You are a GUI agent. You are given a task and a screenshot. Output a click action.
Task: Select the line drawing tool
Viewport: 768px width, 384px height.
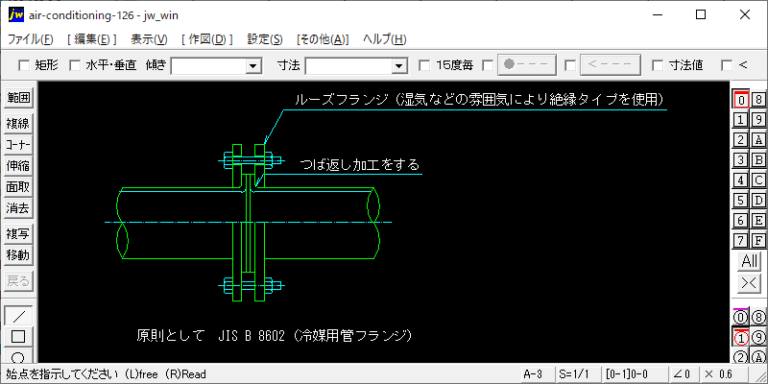click(18, 315)
